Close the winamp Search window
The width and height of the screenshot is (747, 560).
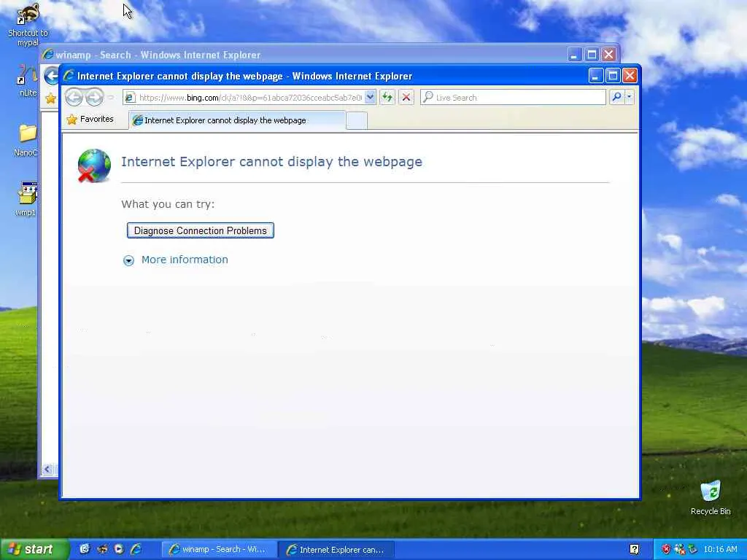coord(608,55)
